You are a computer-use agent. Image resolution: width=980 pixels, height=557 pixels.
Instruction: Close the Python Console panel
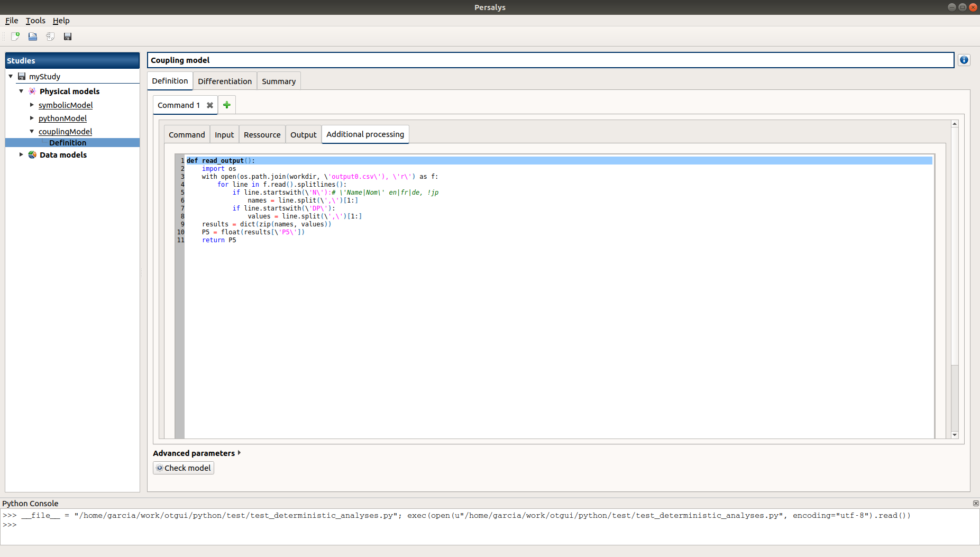(976, 504)
